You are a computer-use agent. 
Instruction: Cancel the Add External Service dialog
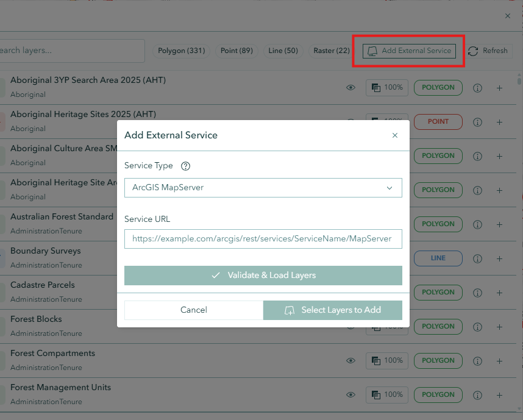(193, 310)
